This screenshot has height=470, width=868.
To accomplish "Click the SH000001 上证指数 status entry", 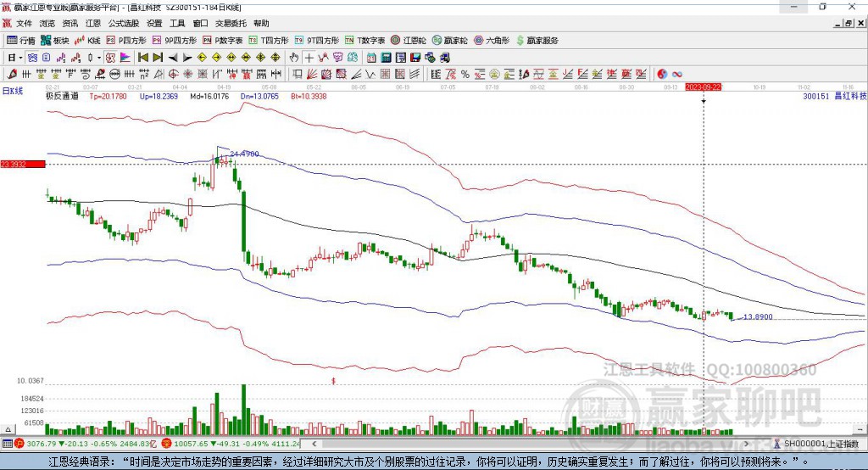I will point(817,444).
